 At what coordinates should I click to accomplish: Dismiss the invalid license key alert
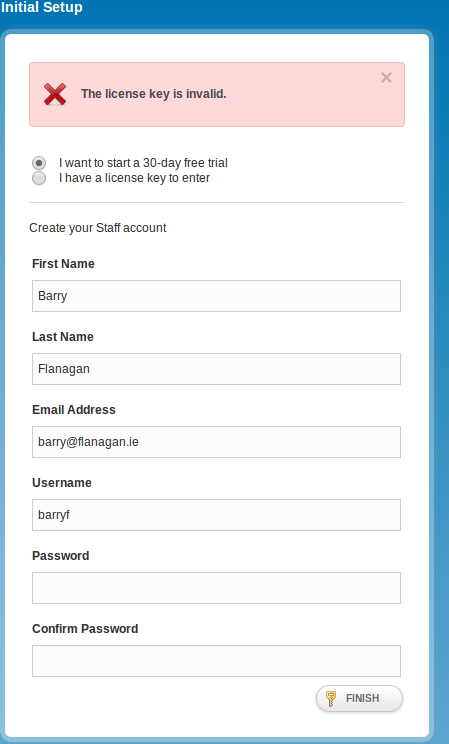click(386, 78)
